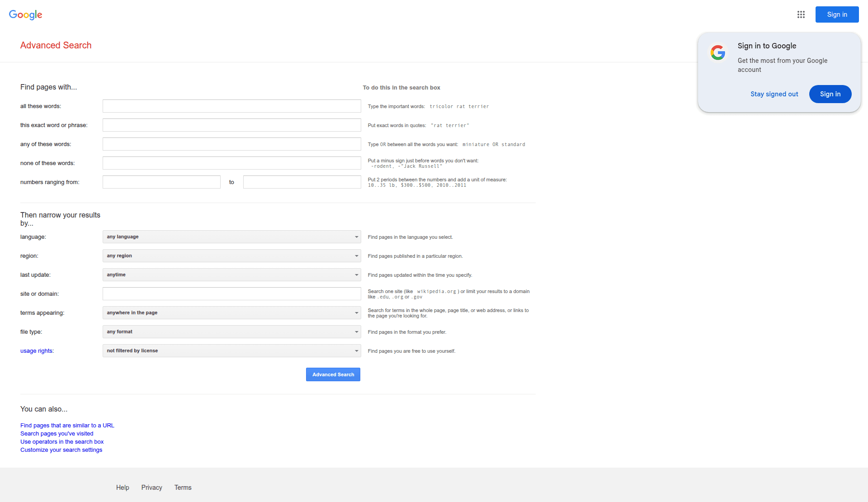Open Customize your search settings link
Viewport: 868px width, 502px height.
click(x=61, y=450)
